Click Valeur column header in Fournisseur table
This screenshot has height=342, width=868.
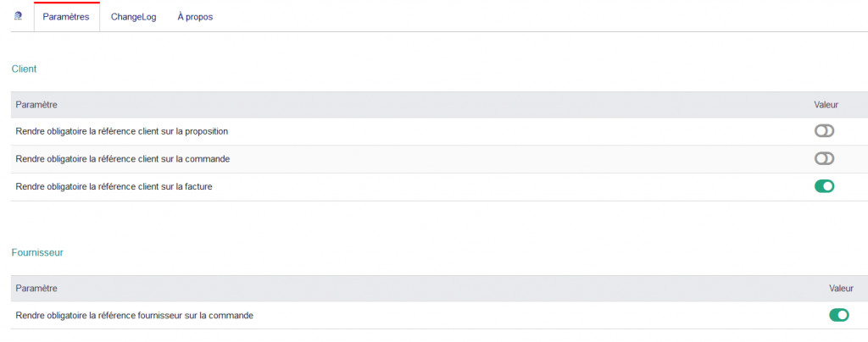(840, 289)
